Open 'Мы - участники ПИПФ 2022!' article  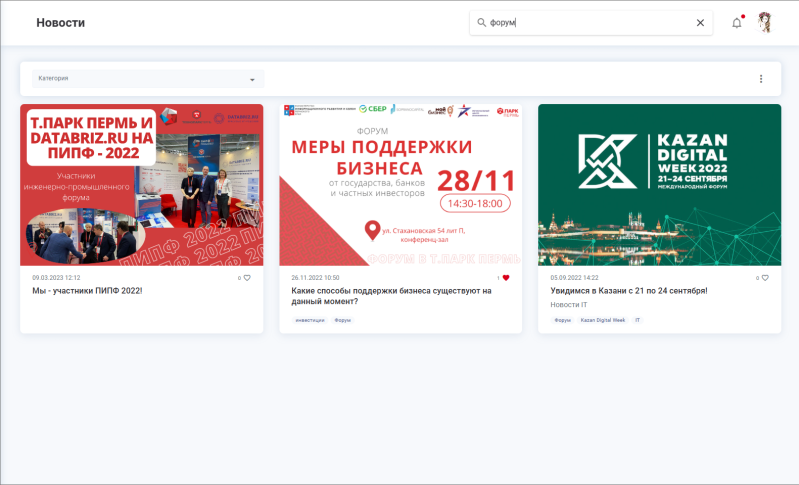pyautogui.click(x=87, y=291)
